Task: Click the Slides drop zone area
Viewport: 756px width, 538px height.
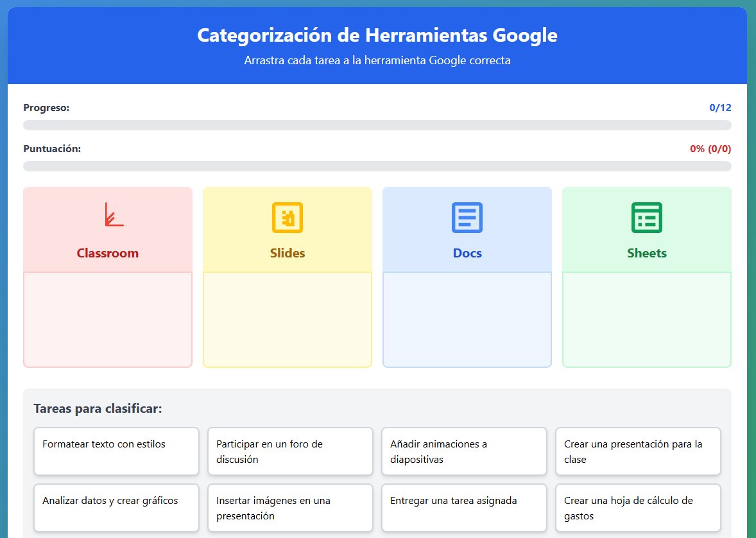Action: [288, 320]
